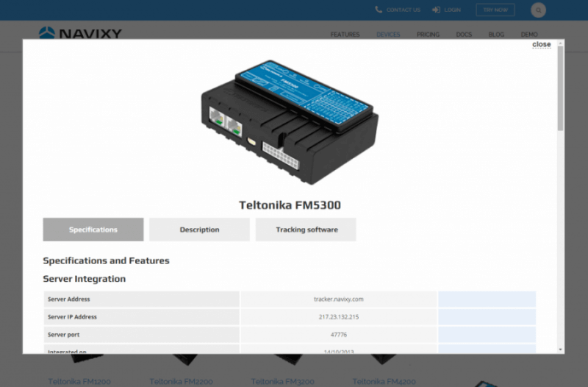Open the Login link
Image resolution: width=588 pixels, height=387 pixels.
[x=452, y=10]
